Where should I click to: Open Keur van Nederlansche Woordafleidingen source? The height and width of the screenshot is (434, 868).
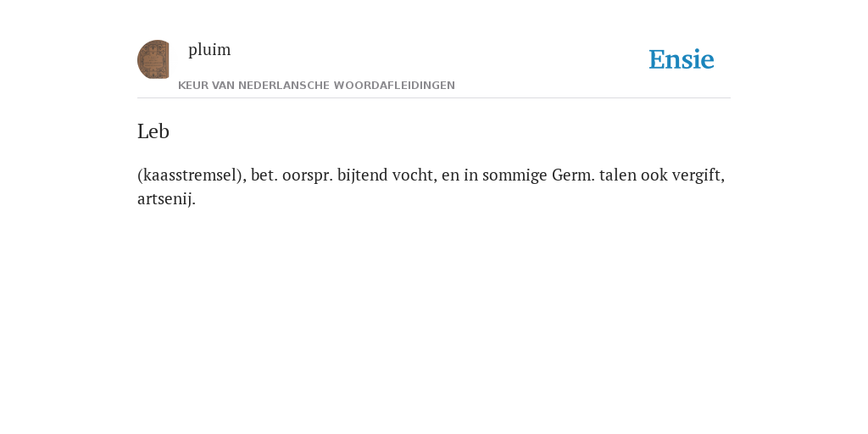[x=317, y=86]
